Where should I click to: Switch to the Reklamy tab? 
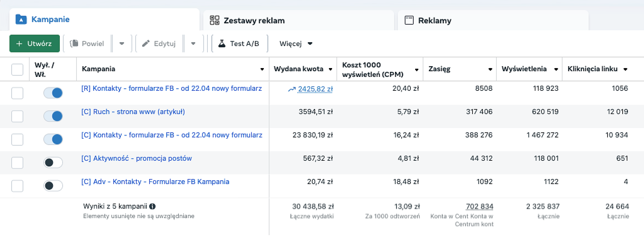(434, 20)
